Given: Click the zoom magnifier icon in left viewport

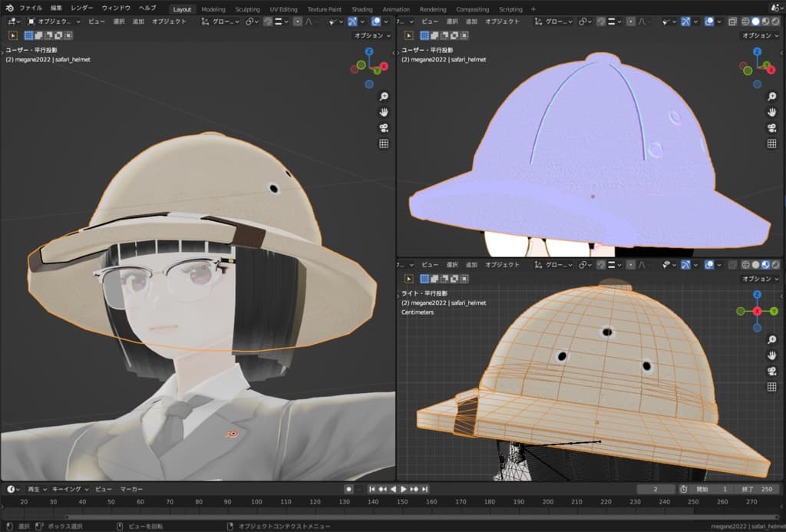Looking at the screenshot, I should click(384, 97).
